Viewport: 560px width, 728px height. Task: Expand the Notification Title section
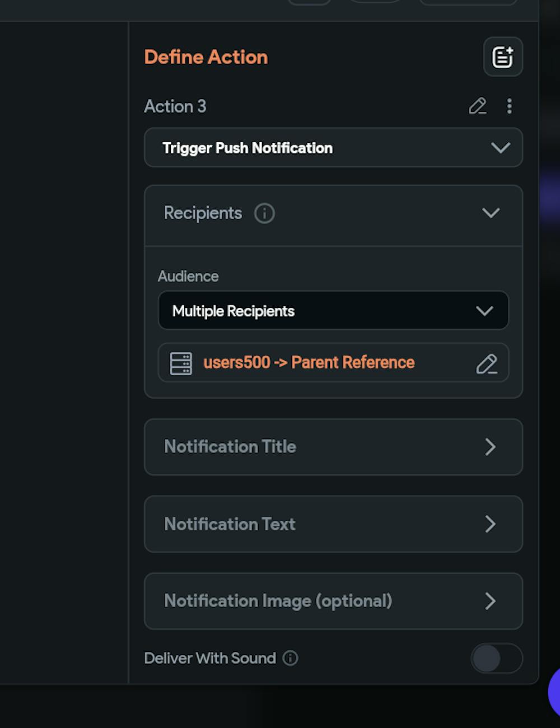coord(333,447)
